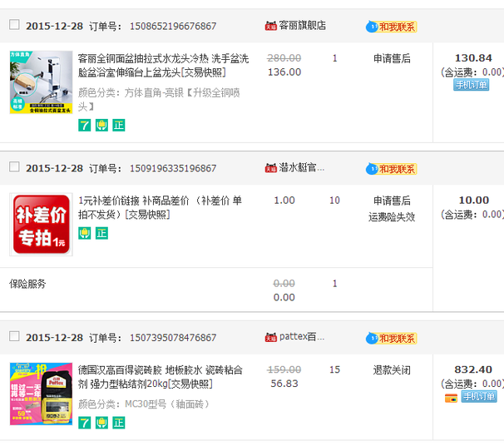Click 和我联系 for the 客丽旗舰店 order
Image resolution: width=504 pixels, height=446 pixels.
pyautogui.click(x=392, y=27)
